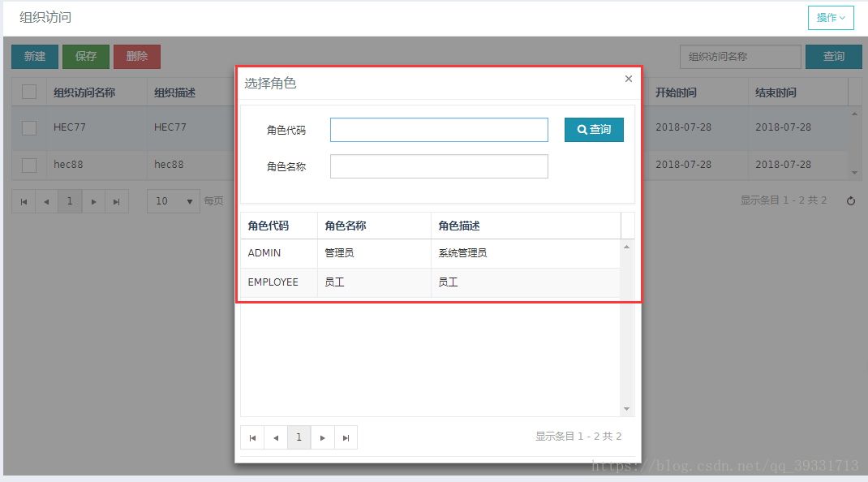Go to previous page in main pager
The width and height of the screenshot is (868, 482).
tap(46, 202)
